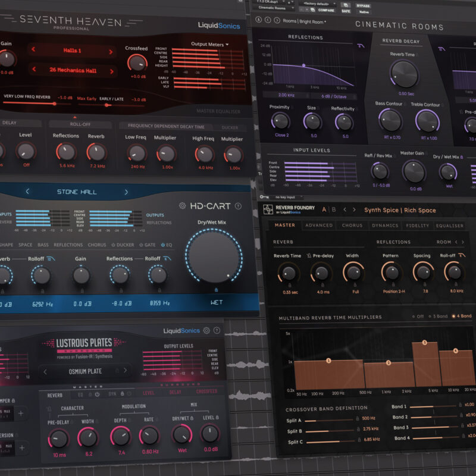Select 3 Band radio option
The width and height of the screenshot is (476, 476).
click(438, 317)
